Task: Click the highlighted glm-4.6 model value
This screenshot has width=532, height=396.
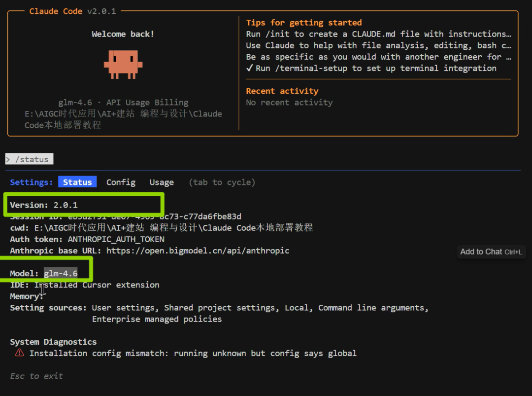Action: tap(61, 273)
